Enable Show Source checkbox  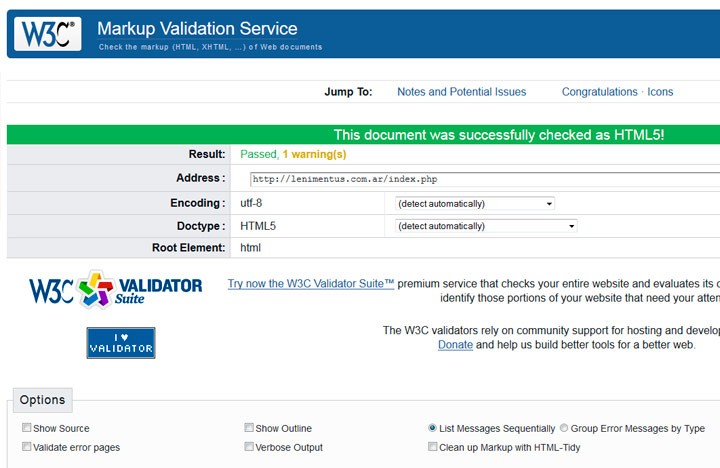coord(27,428)
